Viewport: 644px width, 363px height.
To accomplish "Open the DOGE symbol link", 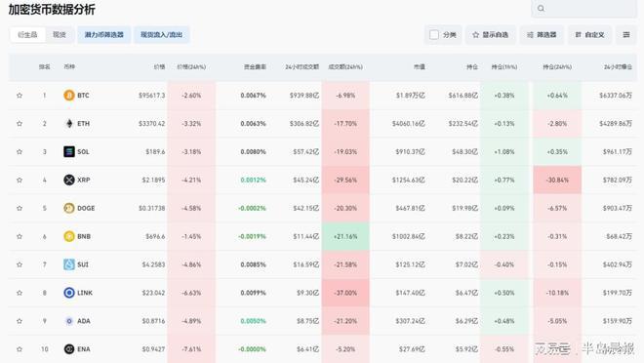I will click(86, 208).
